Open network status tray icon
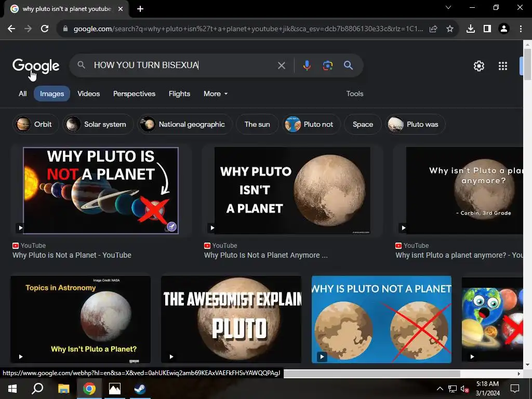Image resolution: width=532 pixels, height=399 pixels. click(453, 389)
